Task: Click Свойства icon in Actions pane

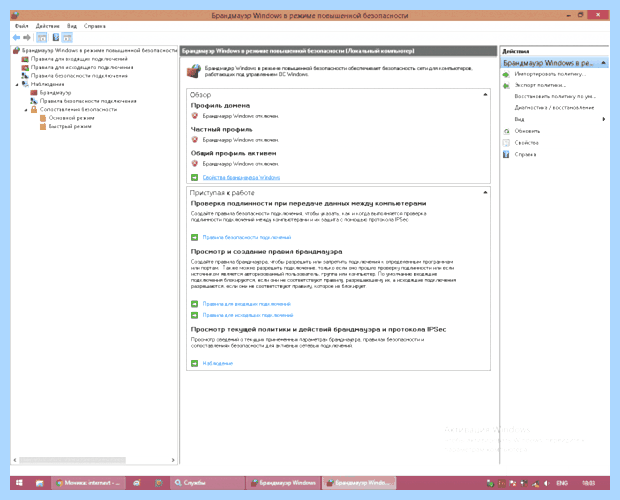Action: pos(506,143)
